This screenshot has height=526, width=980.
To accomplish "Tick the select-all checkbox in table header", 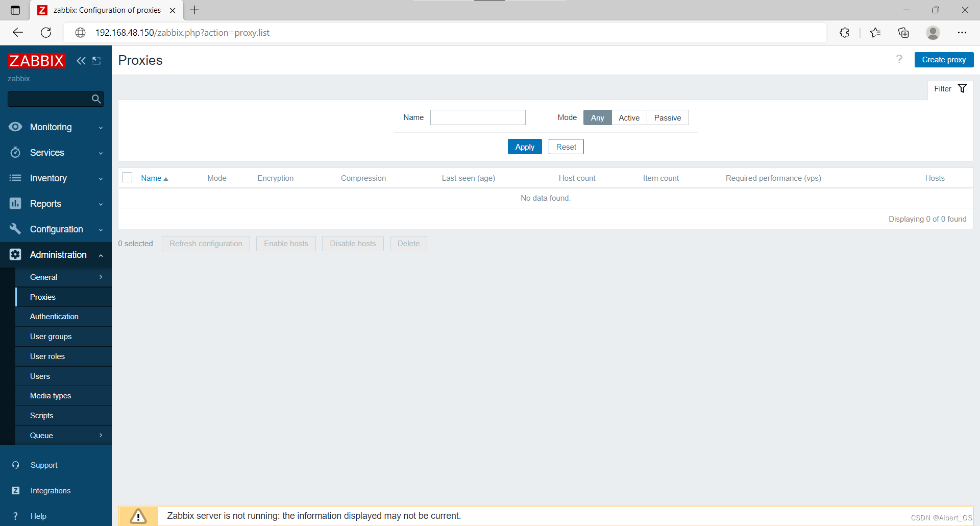I will (x=127, y=177).
